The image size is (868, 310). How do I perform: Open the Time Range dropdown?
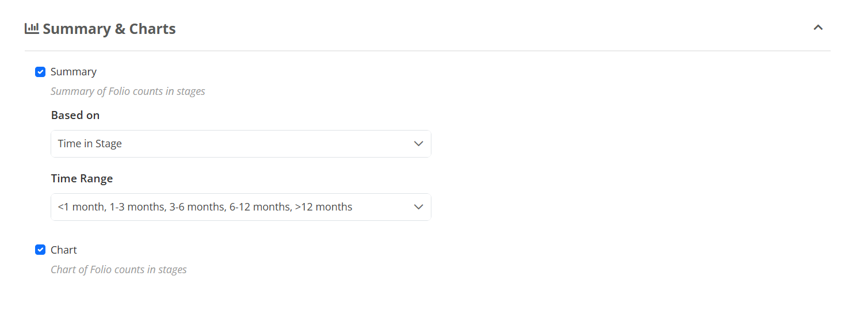pyautogui.click(x=241, y=207)
